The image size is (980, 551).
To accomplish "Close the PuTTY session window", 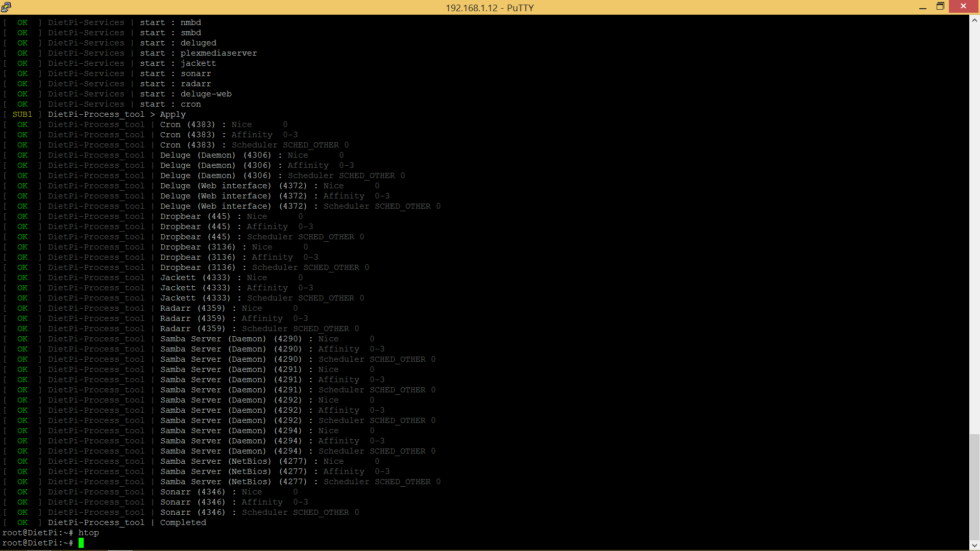I will [x=963, y=7].
